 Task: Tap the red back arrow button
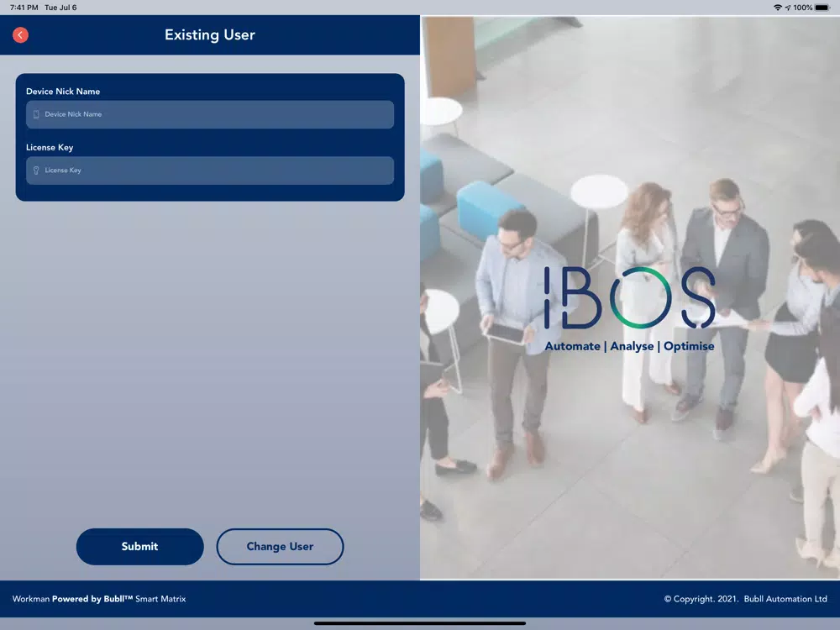tap(20, 34)
